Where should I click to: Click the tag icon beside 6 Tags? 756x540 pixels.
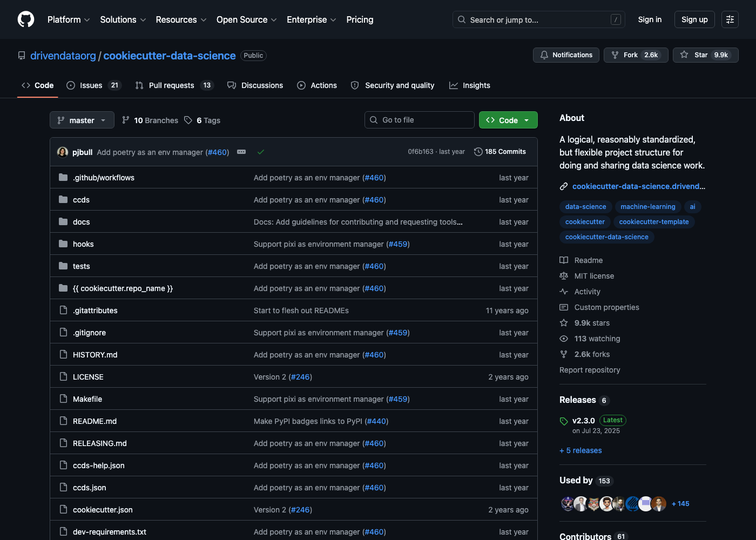tap(188, 120)
